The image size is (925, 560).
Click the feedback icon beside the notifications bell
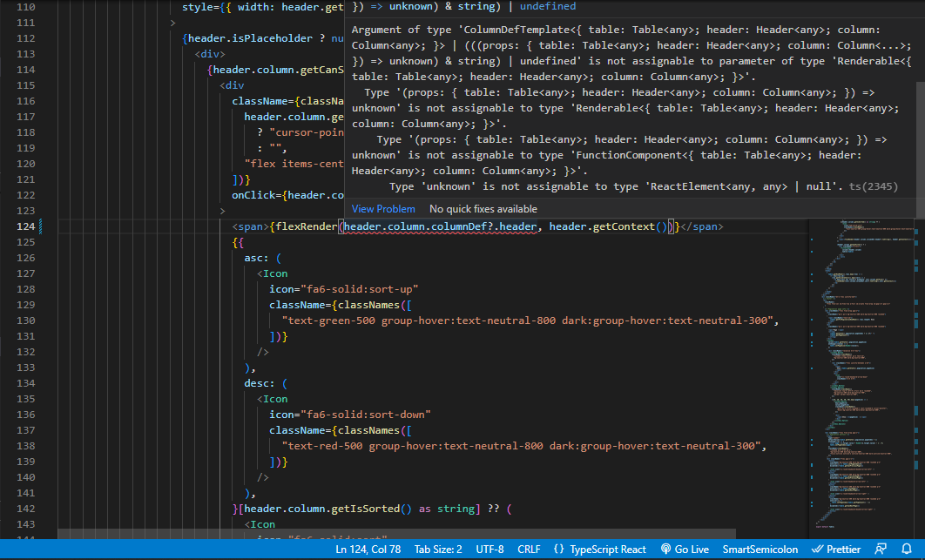click(x=882, y=549)
